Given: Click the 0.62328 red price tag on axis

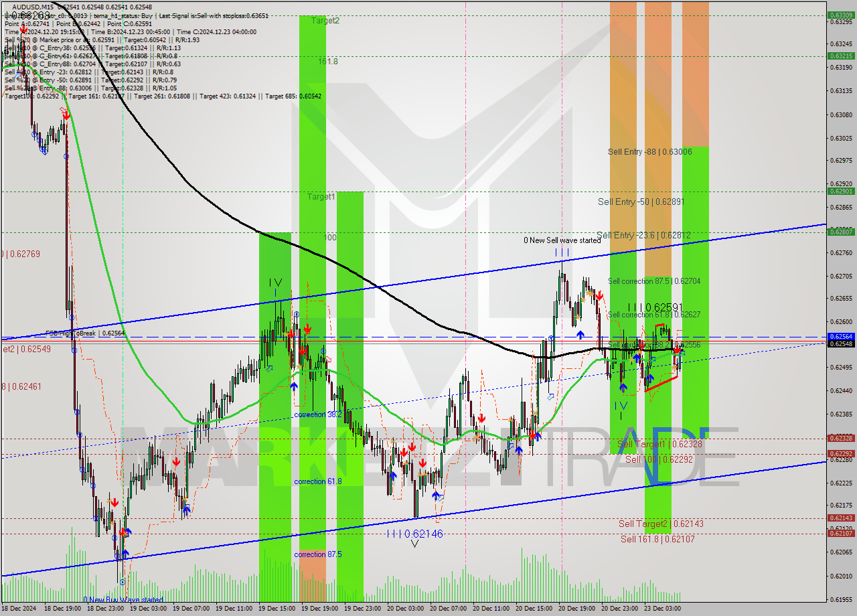Looking at the screenshot, I should 840,439.
